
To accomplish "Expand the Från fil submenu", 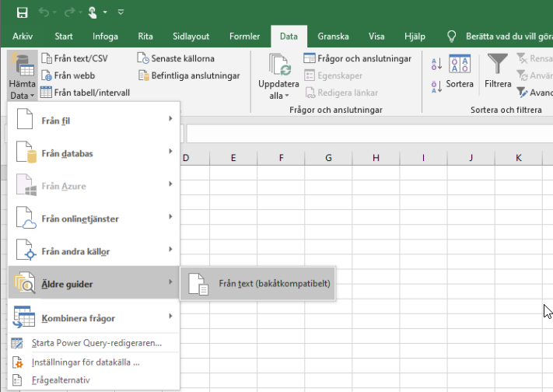I will click(93, 121).
